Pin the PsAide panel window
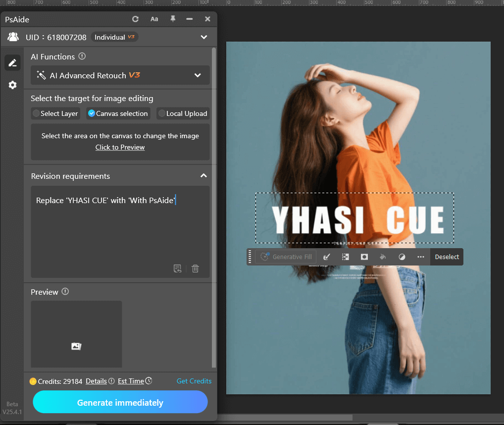The width and height of the screenshot is (504, 425). click(x=172, y=19)
